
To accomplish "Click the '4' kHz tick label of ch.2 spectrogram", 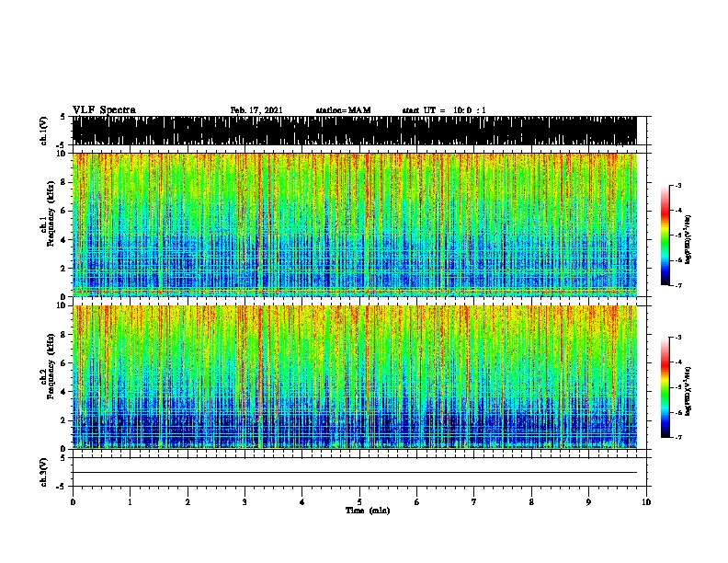I will point(63,392).
